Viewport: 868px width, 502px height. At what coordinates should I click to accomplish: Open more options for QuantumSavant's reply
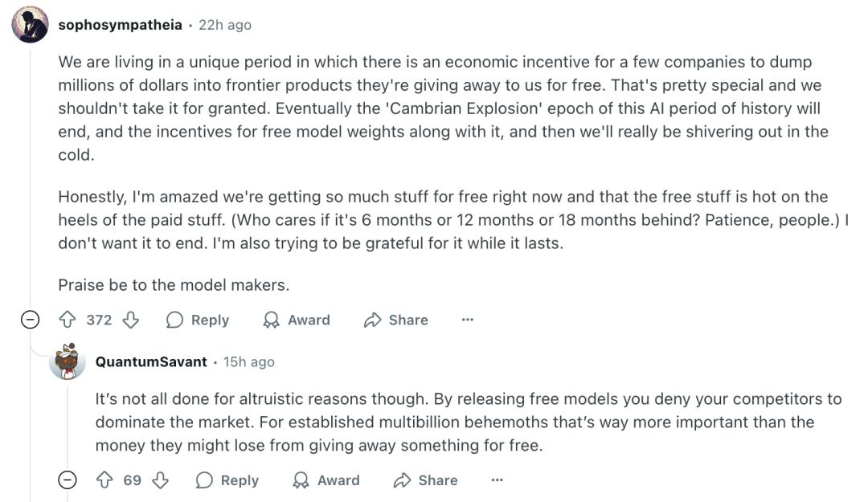coord(497,480)
